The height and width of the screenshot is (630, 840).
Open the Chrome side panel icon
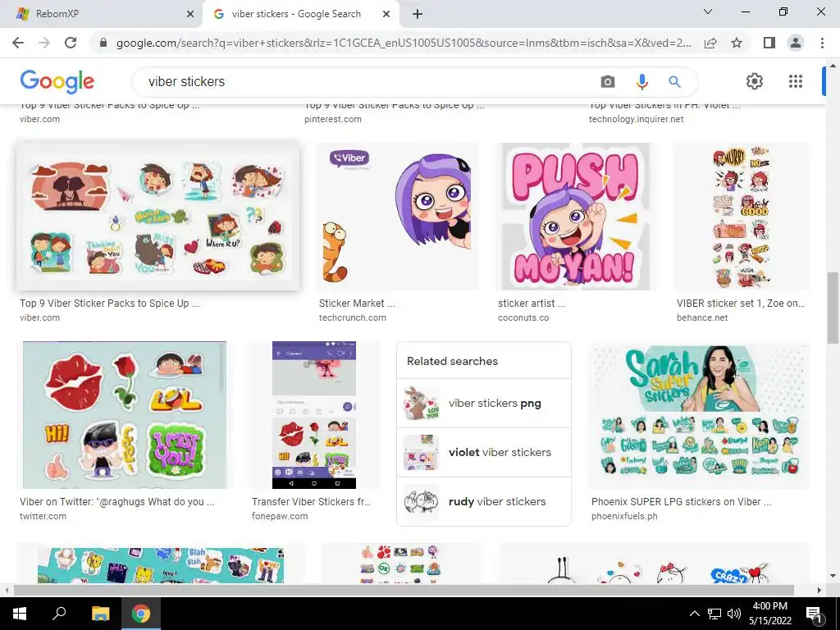coord(769,43)
